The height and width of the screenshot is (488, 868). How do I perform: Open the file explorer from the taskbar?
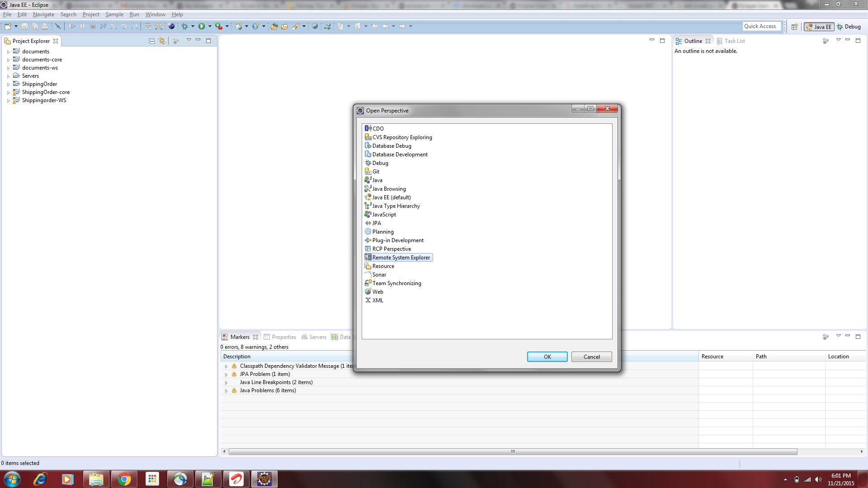96,479
